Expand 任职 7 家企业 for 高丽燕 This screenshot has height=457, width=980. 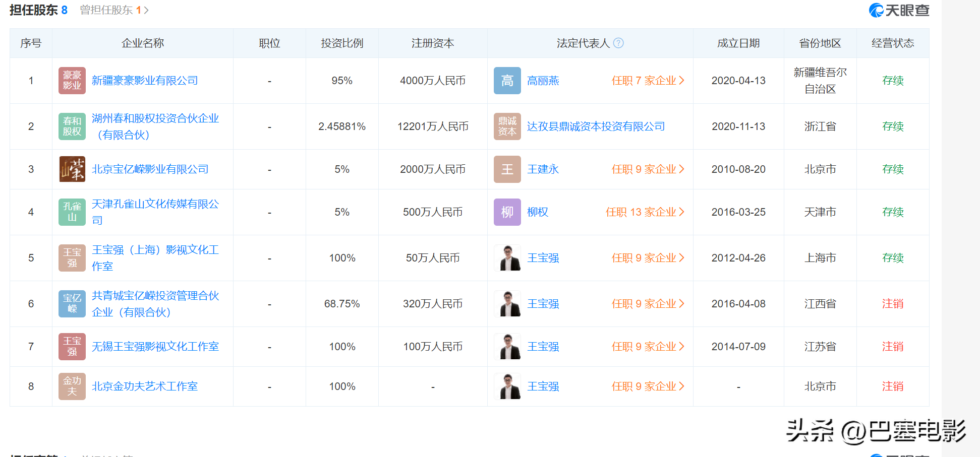click(648, 81)
